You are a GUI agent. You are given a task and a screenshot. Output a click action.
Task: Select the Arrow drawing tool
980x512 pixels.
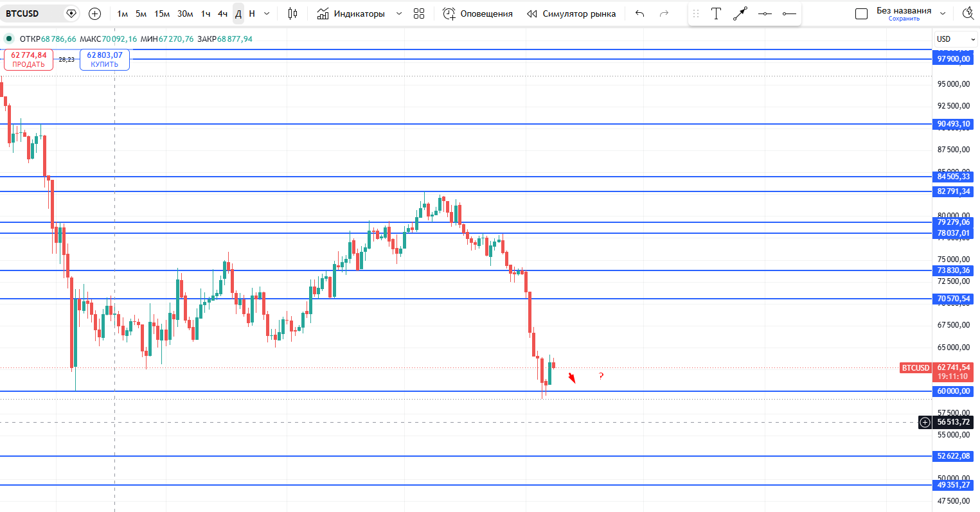740,13
